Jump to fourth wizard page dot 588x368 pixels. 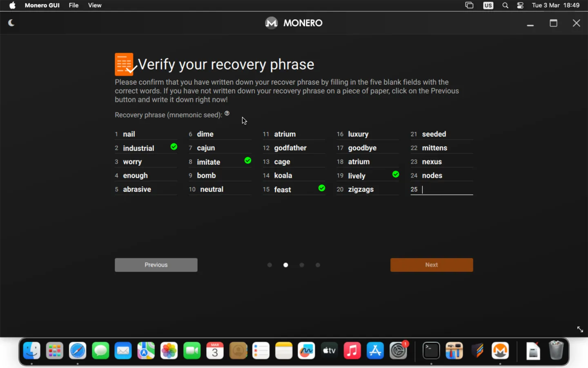click(x=318, y=265)
